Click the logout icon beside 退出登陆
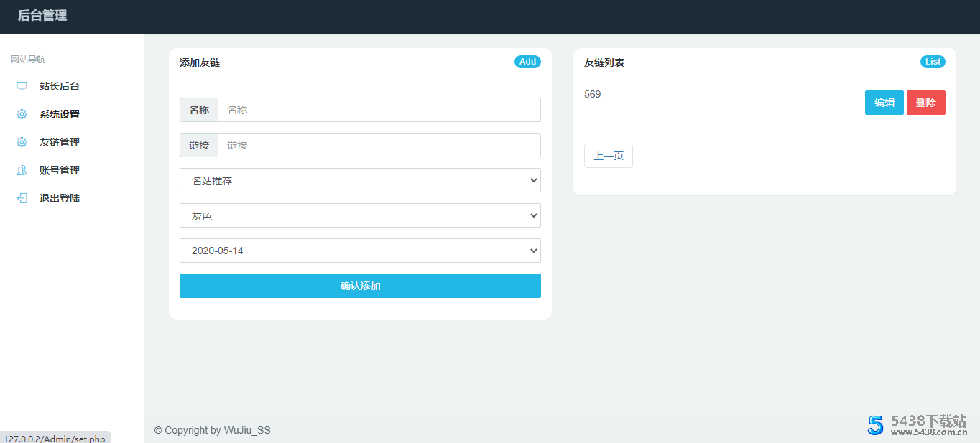The width and height of the screenshot is (980, 443). (22, 198)
